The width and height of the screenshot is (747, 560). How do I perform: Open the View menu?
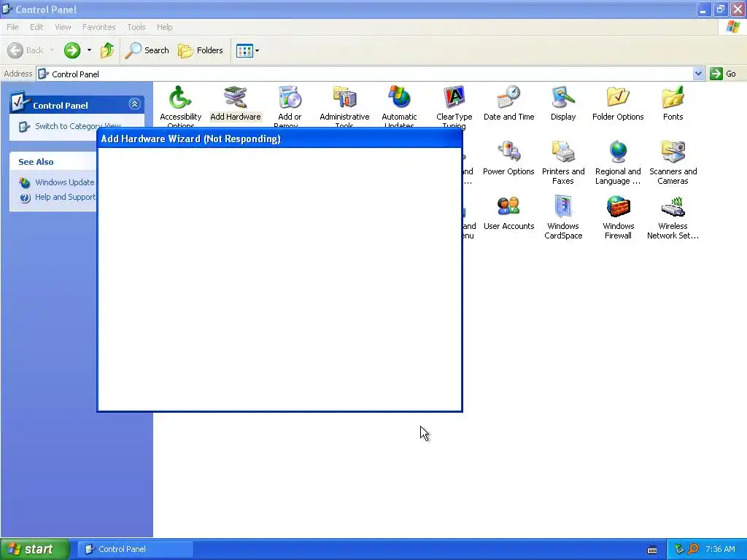click(63, 27)
